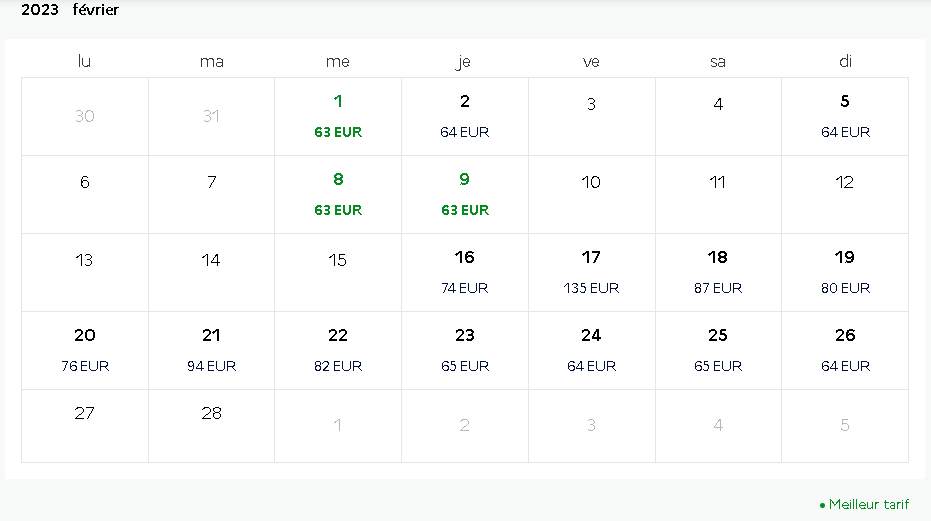This screenshot has width=931, height=521.
Task: Pick February 22 at 82 EUR
Action: coord(338,351)
